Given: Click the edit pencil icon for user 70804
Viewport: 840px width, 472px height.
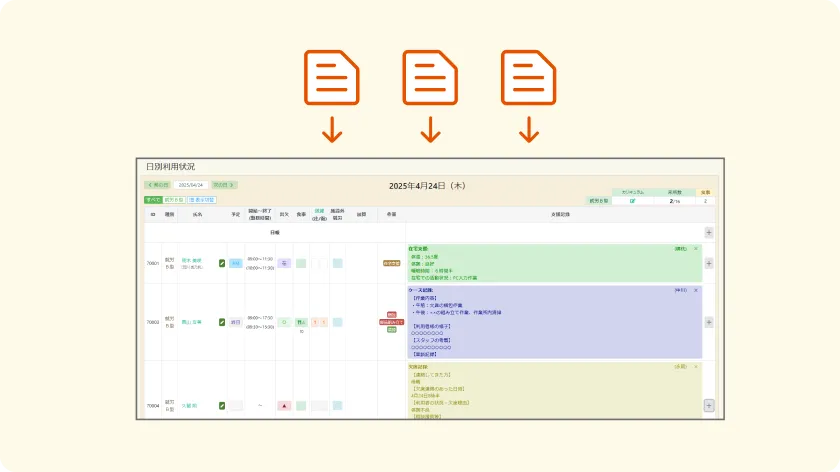Looking at the screenshot, I should coord(222,406).
